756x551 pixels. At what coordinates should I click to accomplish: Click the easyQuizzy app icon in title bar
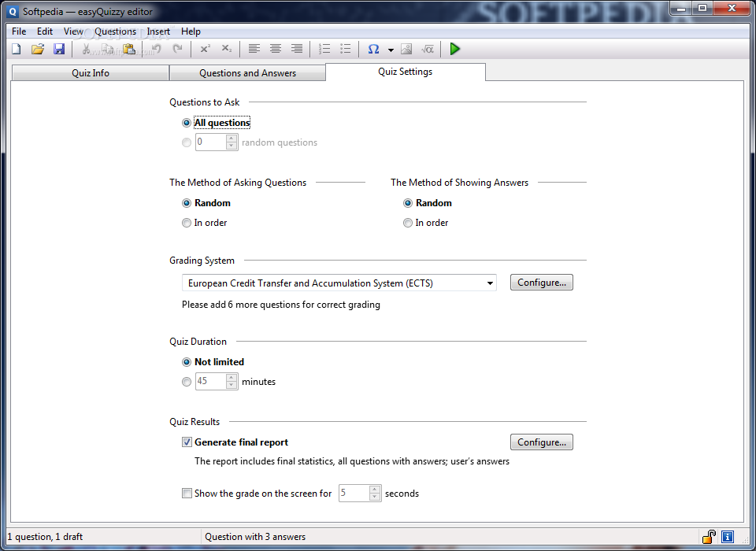click(13, 12)
